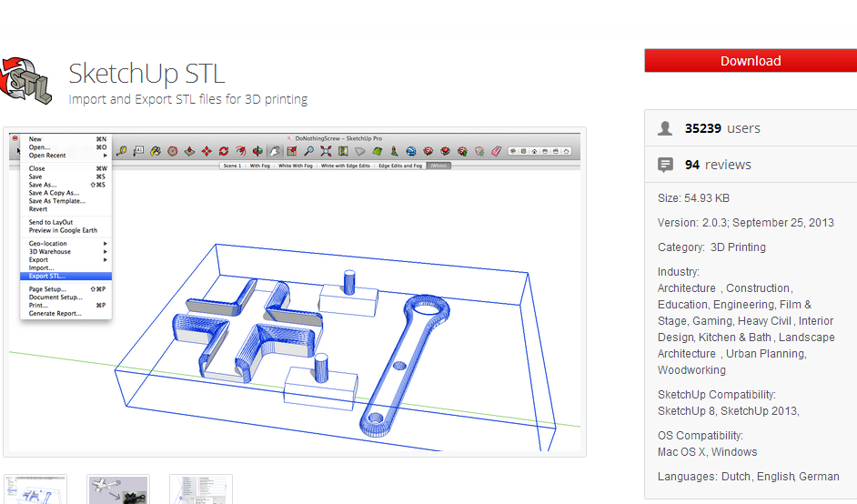Image resolution: width=857 pixels, height=504 pixels.
Task: Switch to the (White) scene tab
Action: point(439,166)
